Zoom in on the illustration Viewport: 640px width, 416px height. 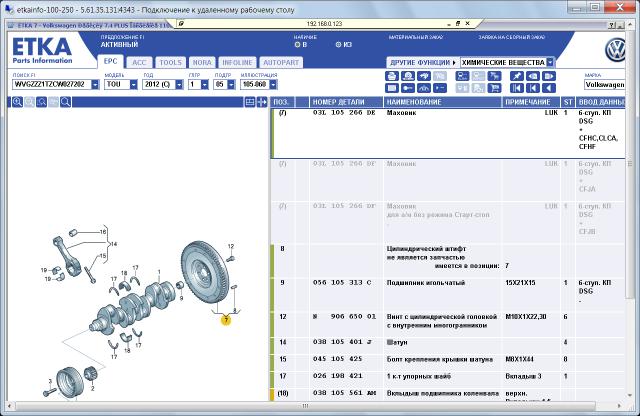click(x=17, y=102)
